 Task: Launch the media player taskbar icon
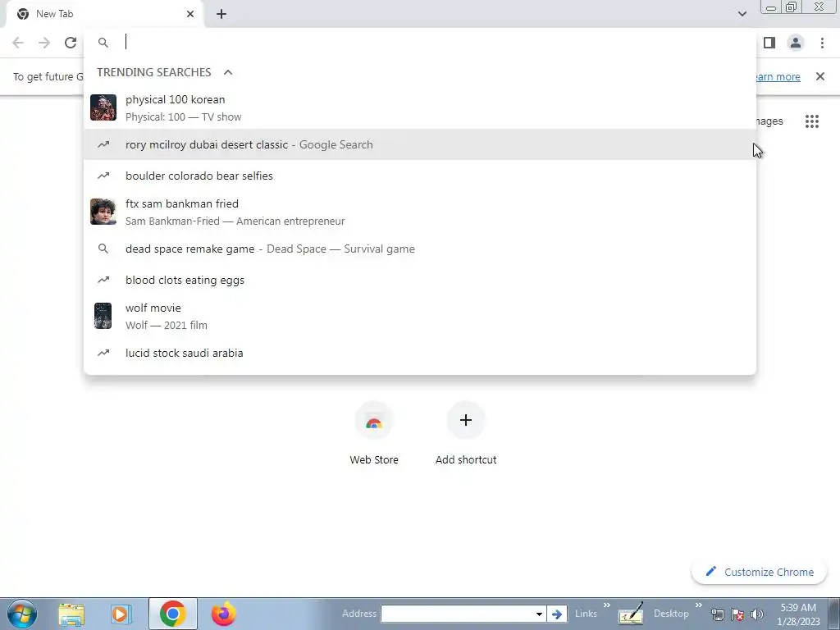pyautogui.click(x=121, y=614)
